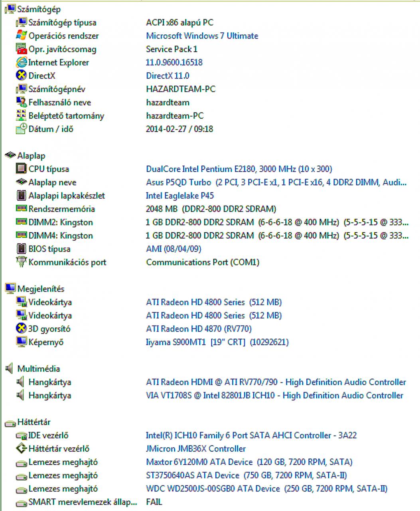
Task: Open the ST3750640AS ATA Device link
Action: pos(246,475)
